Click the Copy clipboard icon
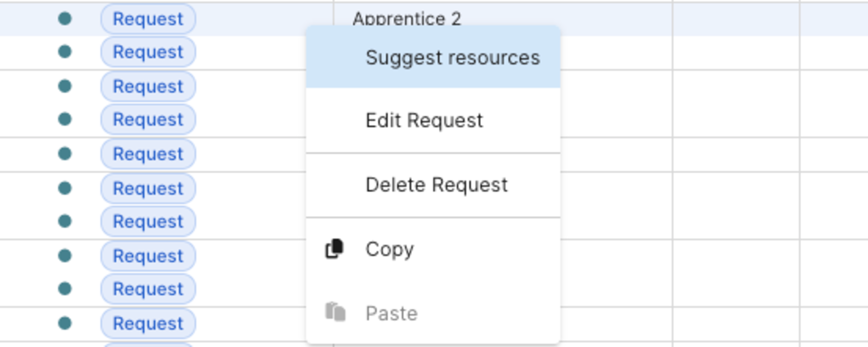The width and height of the screenshot is (868, 347). (x=335, y=249)
